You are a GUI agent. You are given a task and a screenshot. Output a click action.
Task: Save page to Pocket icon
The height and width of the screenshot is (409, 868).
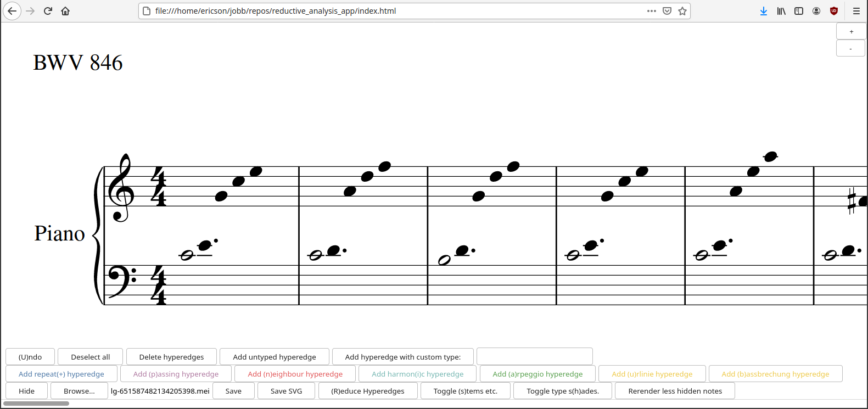[667, 11]
